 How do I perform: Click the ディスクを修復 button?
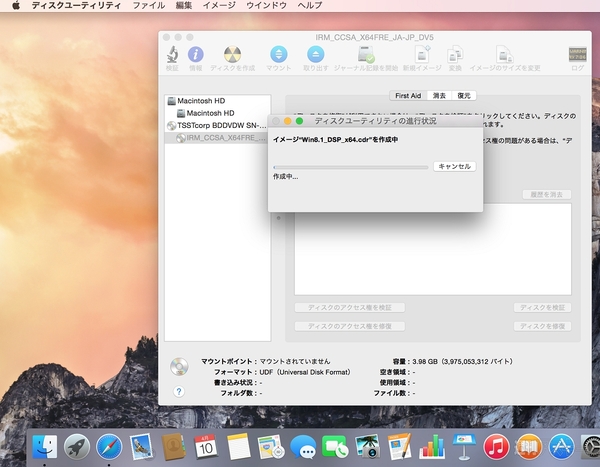pyautogui.click(x=542, y=326)
